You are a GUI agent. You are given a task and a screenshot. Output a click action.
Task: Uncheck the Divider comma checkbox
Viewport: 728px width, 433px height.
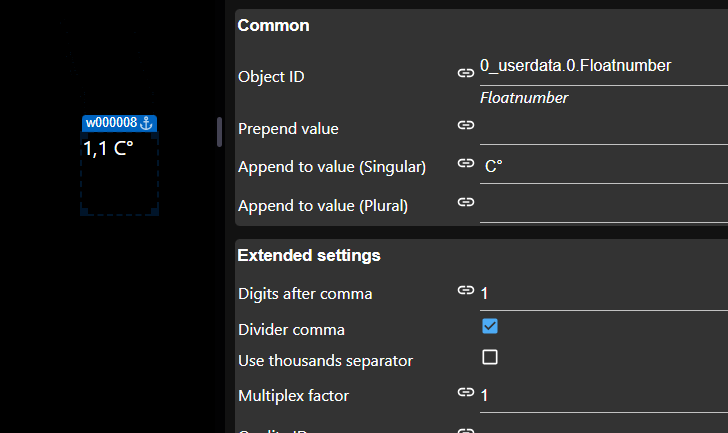pos(490,326)
